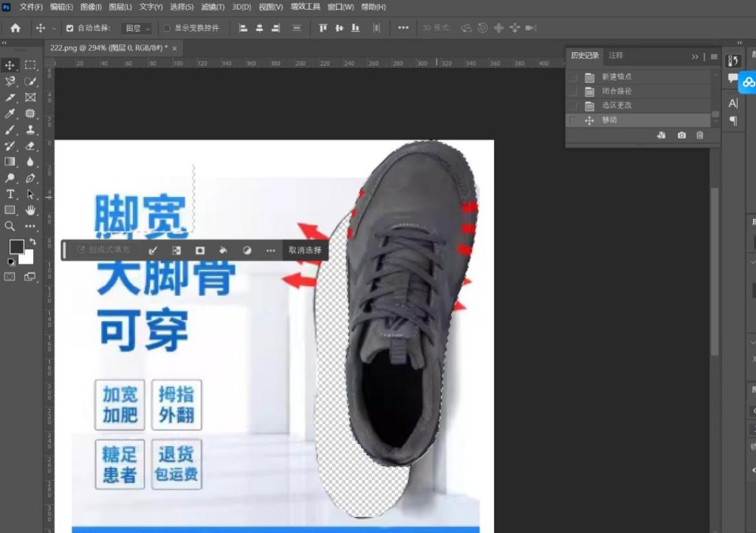756x533 pixels.
Task: Select the Zoom tool in toolbox
Action: [10, 227]
